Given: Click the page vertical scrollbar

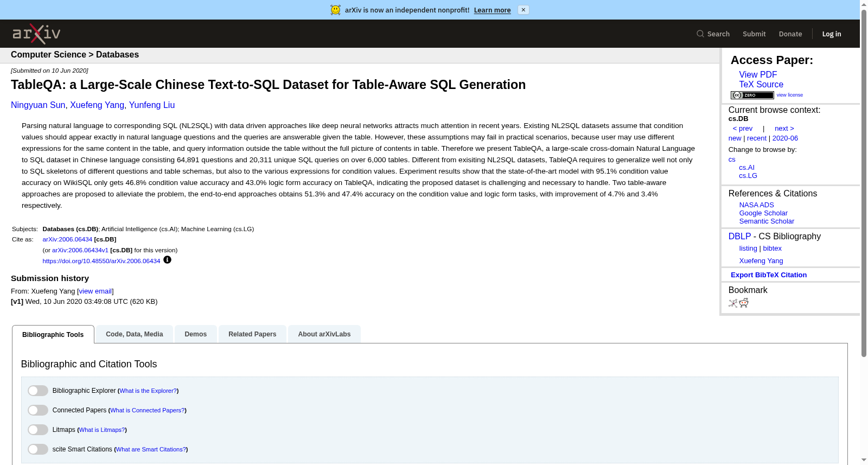Looking at the screenshot, I should pyautogui.click(x=864, y=183).
